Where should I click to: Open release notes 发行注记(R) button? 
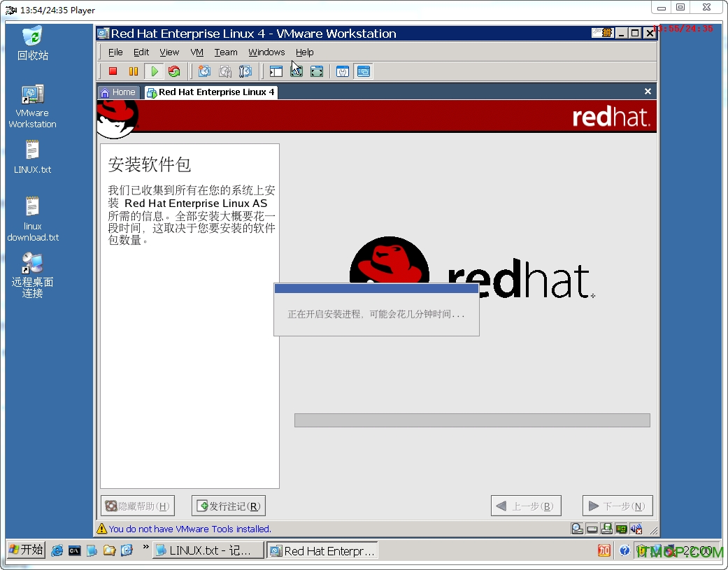pos(229,506)
